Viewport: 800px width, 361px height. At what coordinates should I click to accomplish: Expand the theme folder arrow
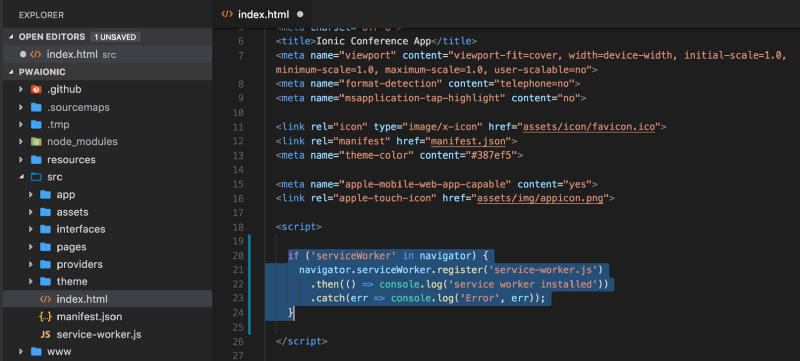[x=31, y=281]
